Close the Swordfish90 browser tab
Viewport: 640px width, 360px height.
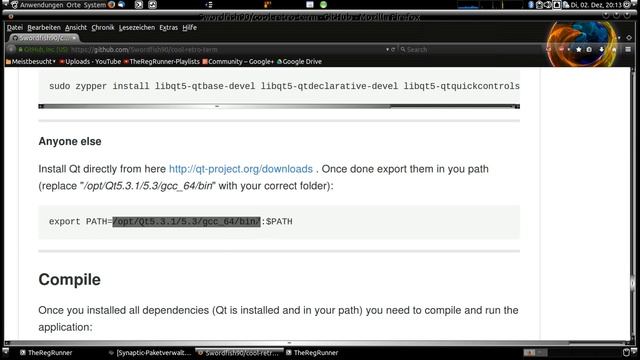pyautogui.click(x=74, y=38)
